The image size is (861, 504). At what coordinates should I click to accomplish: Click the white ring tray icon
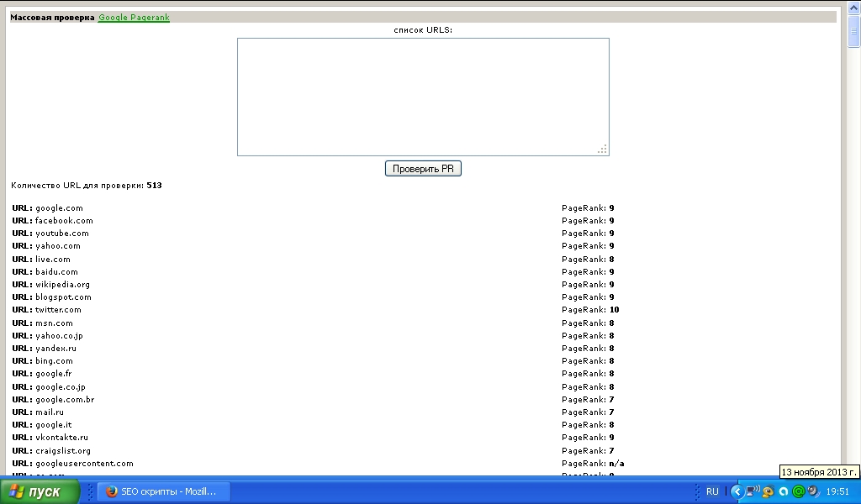(x=784, y=491)
